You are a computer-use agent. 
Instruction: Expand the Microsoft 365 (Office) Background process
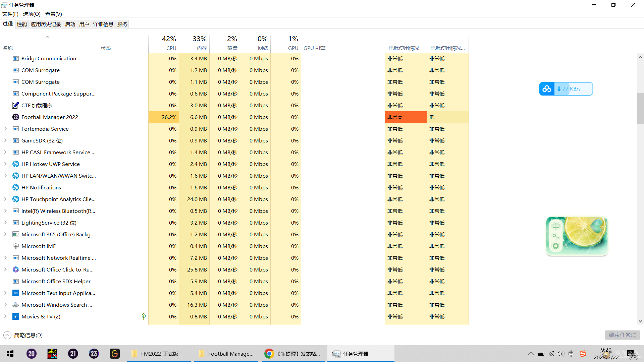point(5,234)
